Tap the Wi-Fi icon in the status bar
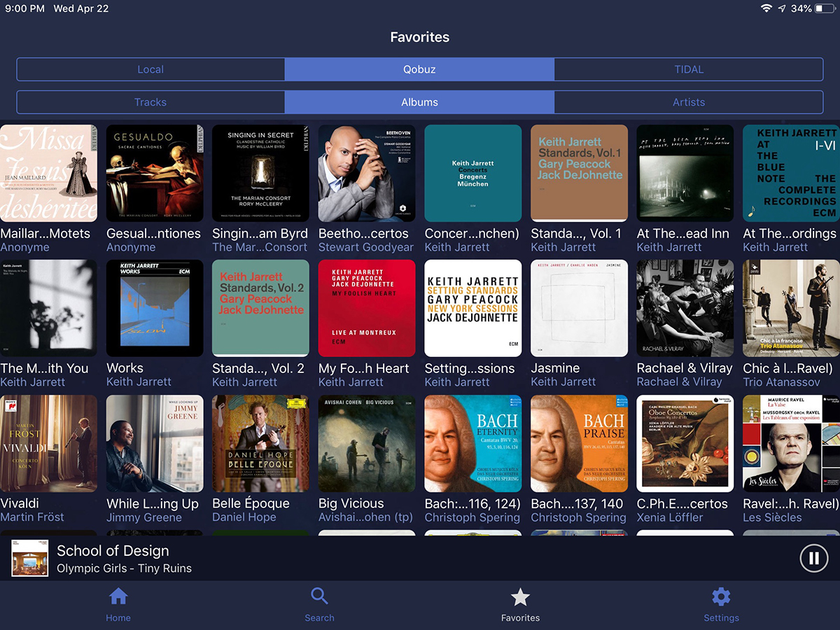Screen dimensions: 840x630 tap(766, 8)
